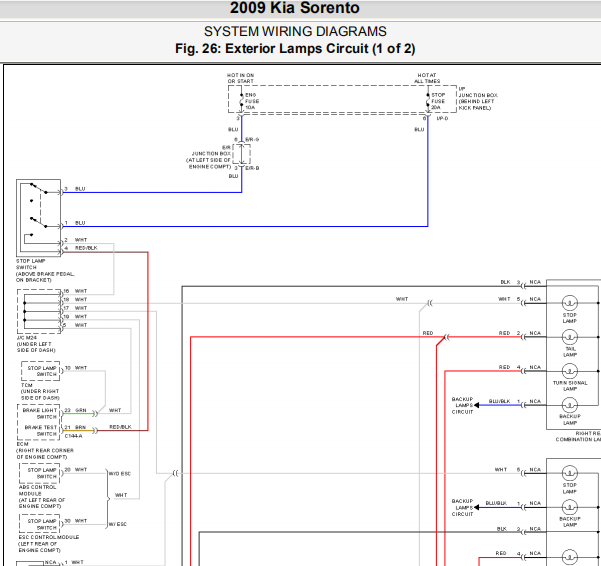Click the "4 RED/BLK" pin label on stop lamp switch
Image resolution: width=601 pixels, height=566 pixels.
[81, 248]
